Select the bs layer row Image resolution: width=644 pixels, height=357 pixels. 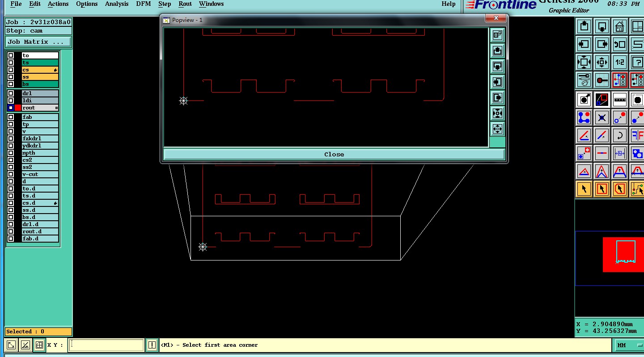(40, 84)
